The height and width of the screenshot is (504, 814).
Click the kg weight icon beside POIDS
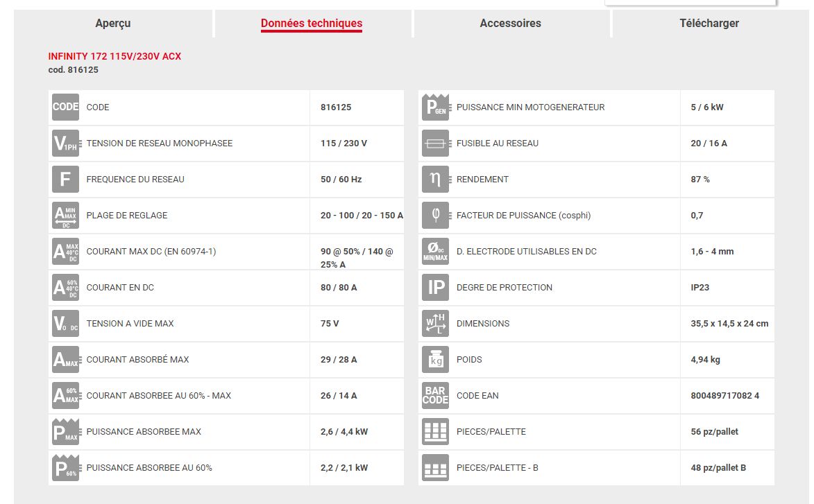click(436, 360)
